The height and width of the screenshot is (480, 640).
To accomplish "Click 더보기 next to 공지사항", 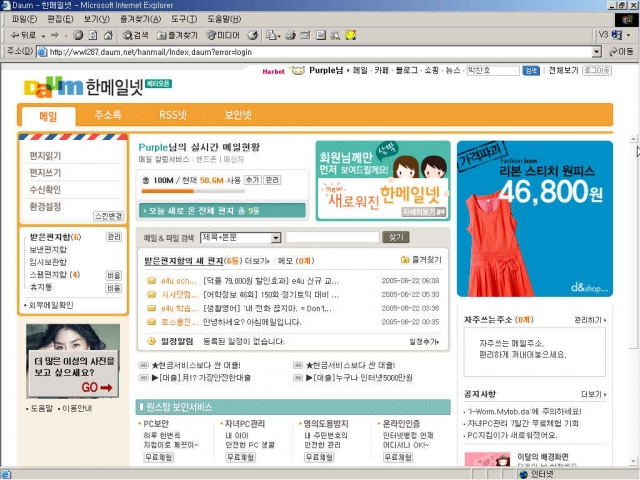I will 593,394.
